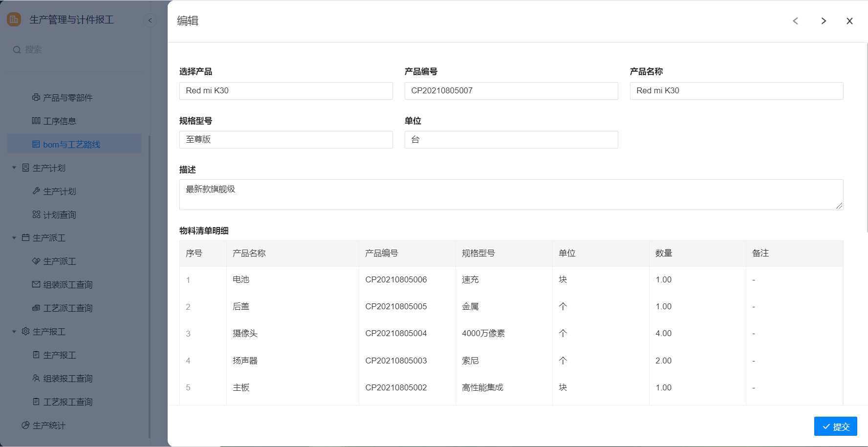Go to next record with right arrow
The image size is (868, 447).
(x=824, y=21)
